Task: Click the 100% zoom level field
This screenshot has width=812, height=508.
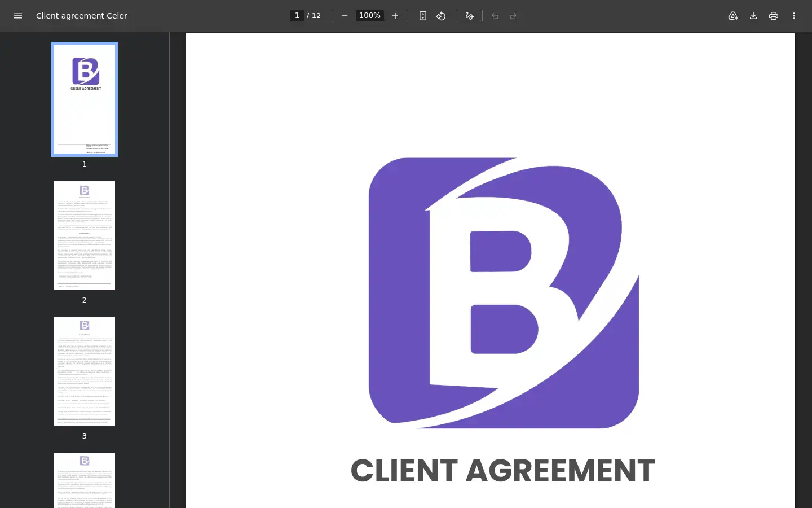Action: [370, 16]
